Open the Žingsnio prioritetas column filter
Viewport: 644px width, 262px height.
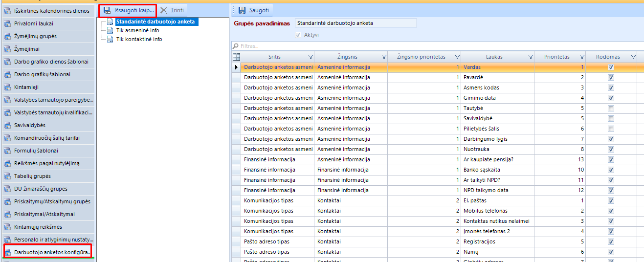point(457,57)
